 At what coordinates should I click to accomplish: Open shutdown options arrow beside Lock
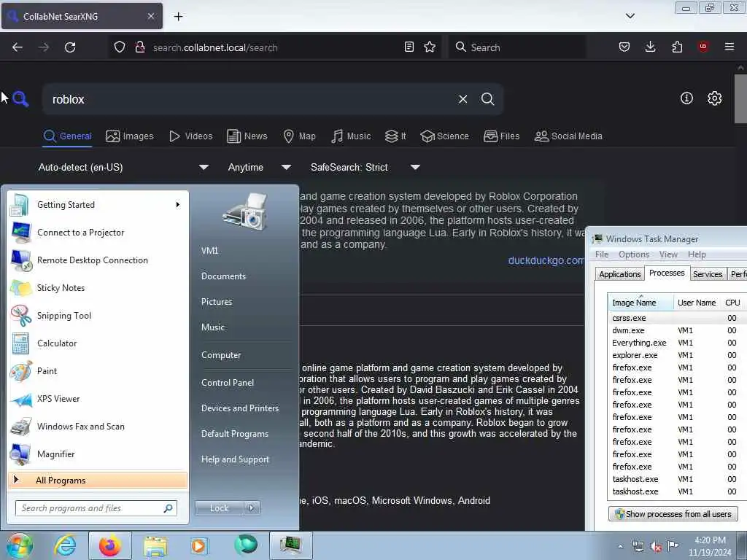[x=252, y=508]
